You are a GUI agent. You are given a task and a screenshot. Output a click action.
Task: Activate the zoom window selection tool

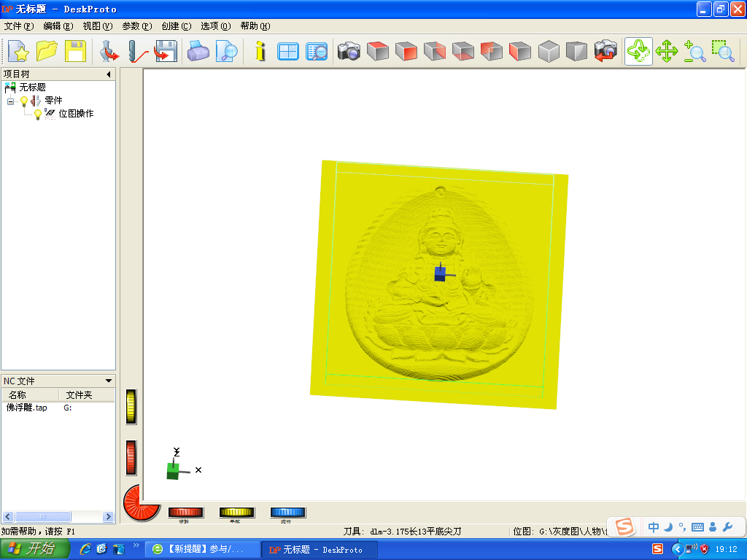(723, 51)
